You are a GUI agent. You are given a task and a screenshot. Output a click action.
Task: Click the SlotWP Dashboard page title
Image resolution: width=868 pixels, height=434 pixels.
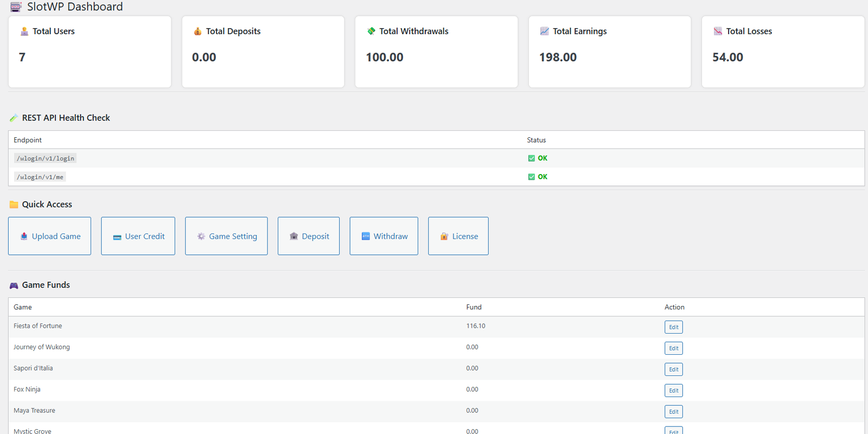tap(75, 7)
